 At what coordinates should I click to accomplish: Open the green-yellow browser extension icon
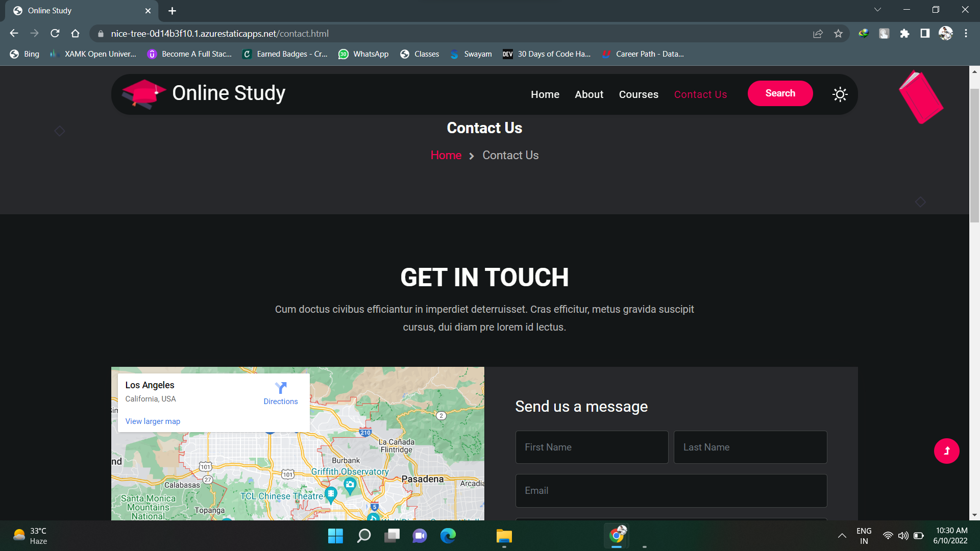864,34
